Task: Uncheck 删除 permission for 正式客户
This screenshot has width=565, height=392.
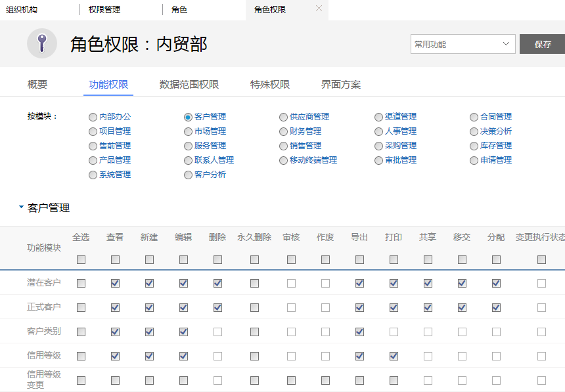Action: 217,307
